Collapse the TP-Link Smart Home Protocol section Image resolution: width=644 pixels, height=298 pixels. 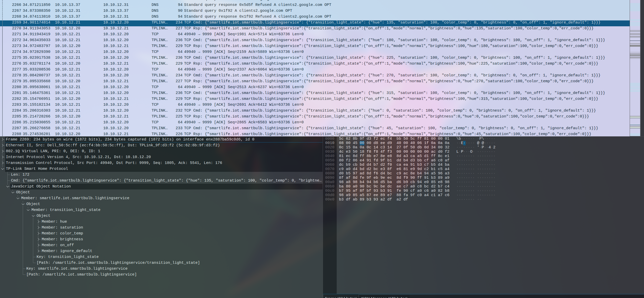[x=3, y=169]
